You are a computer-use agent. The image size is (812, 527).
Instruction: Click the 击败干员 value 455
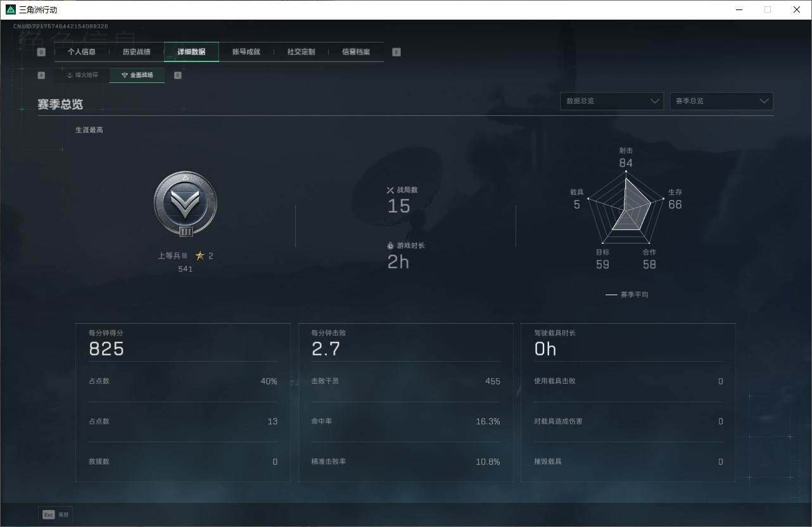[x=493, y=381]
